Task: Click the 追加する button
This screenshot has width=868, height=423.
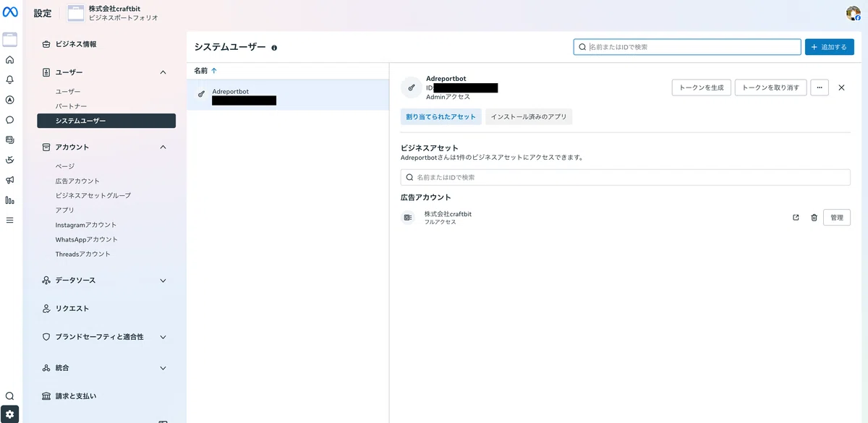Action: click(829, 47)
